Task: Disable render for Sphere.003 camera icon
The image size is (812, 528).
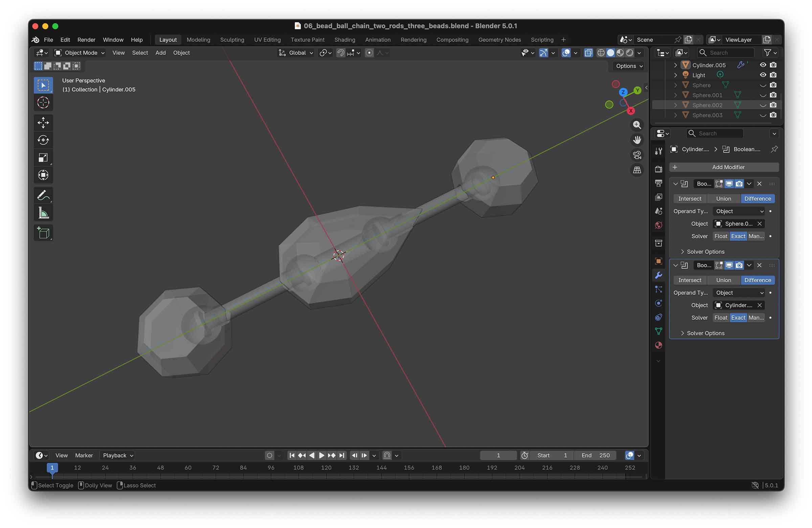Action: tap(773, 115)
